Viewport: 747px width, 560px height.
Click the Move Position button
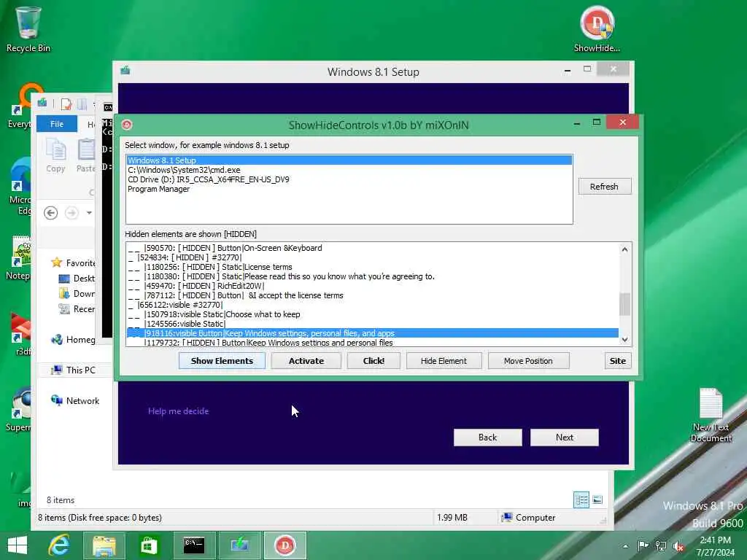[x=528, y=360]
